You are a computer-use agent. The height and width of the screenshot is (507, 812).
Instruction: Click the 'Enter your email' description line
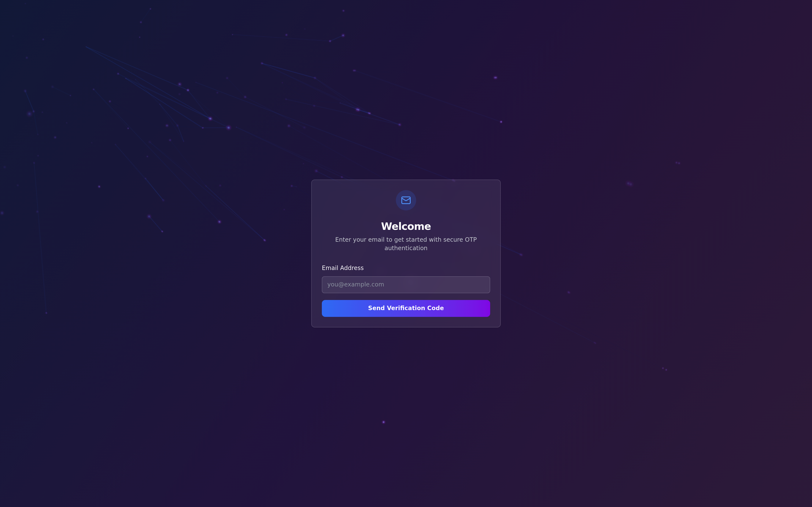[x=406, y=239]
